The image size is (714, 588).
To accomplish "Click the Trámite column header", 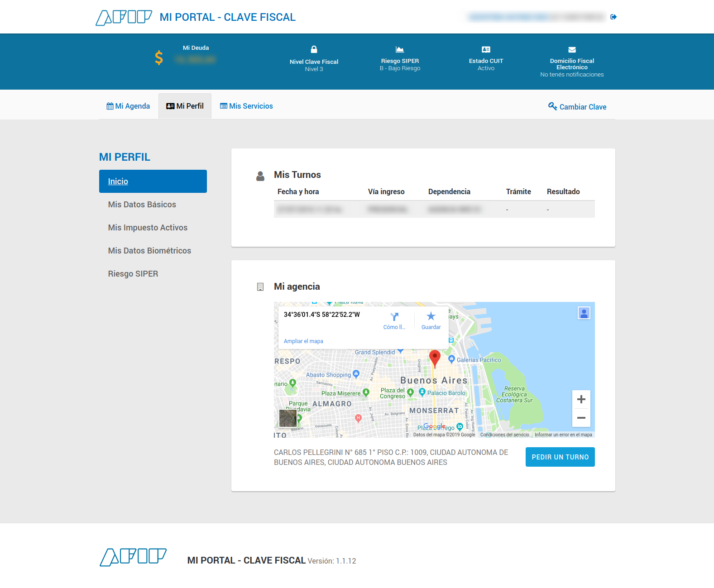I will [518, 191].
